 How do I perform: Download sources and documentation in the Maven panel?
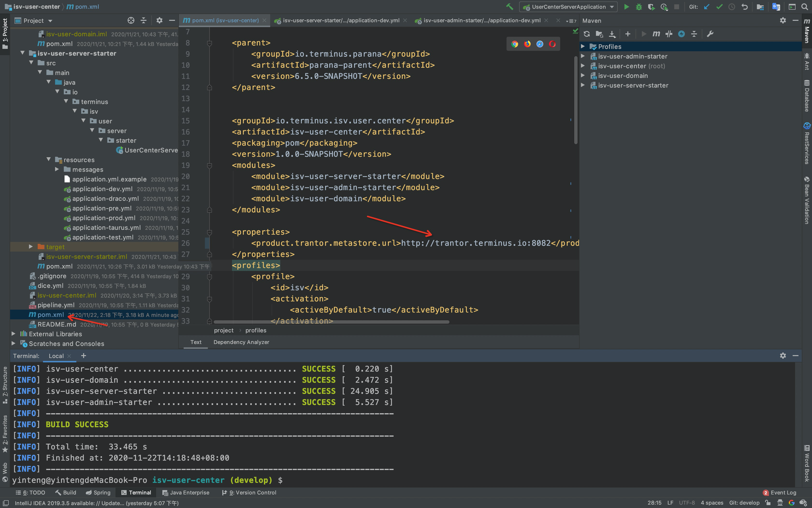(x=612, y=34)
